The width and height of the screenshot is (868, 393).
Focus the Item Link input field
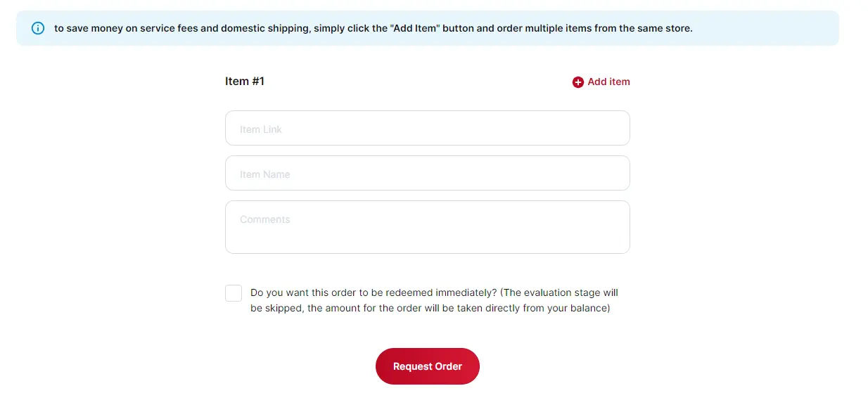click(x=427, y=128)
